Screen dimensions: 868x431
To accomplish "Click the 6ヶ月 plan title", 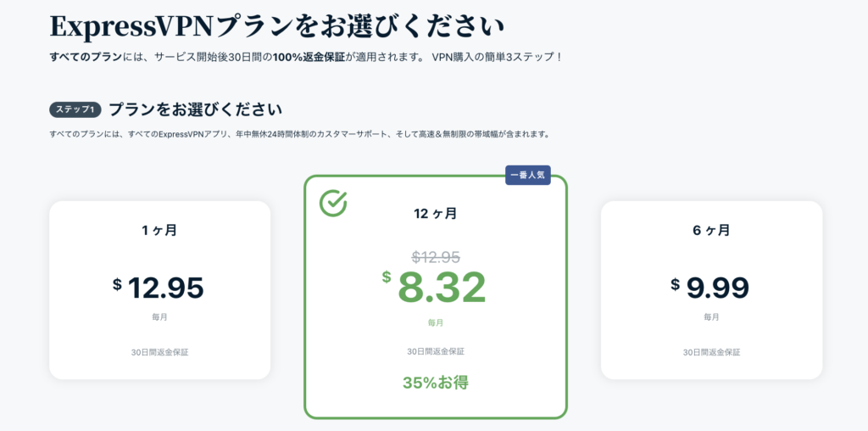I will click(711, 230).
